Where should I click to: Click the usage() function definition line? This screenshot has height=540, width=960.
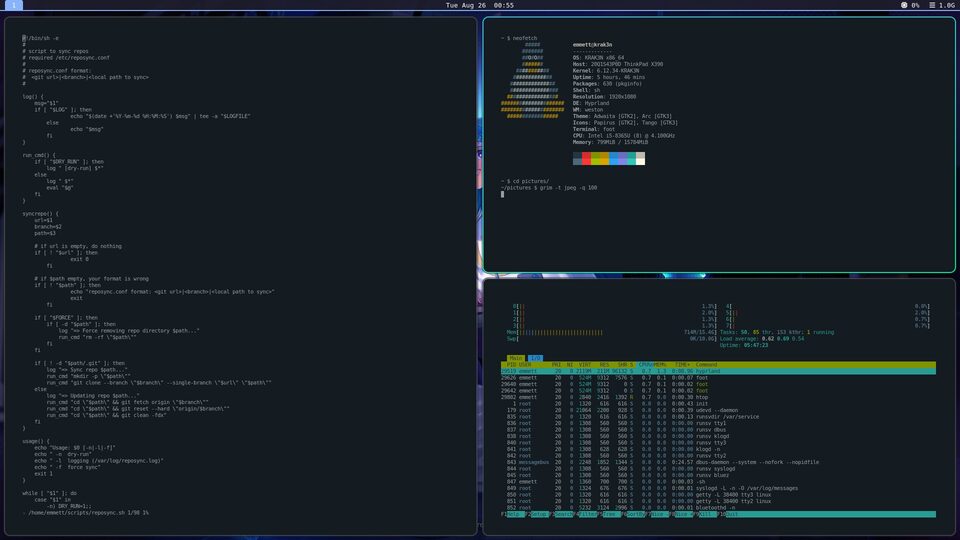point(36,441)
